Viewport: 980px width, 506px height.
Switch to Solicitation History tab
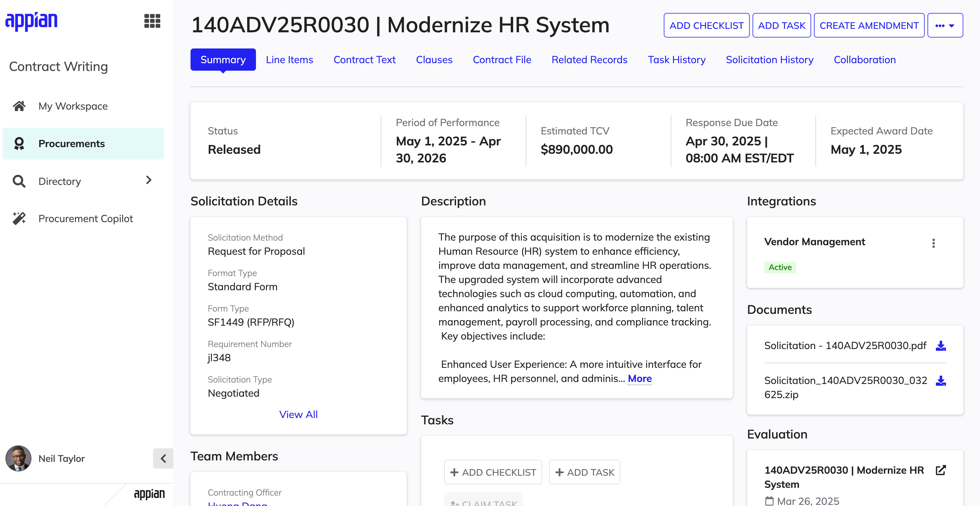(x=770, y=60)
